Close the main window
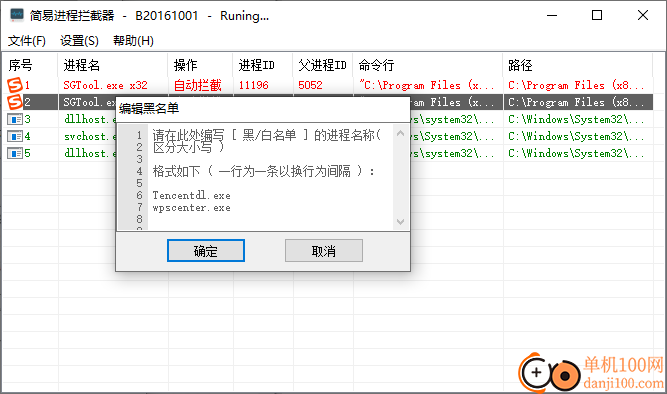This screenshot has width=667, height=394. pos(643,15)
